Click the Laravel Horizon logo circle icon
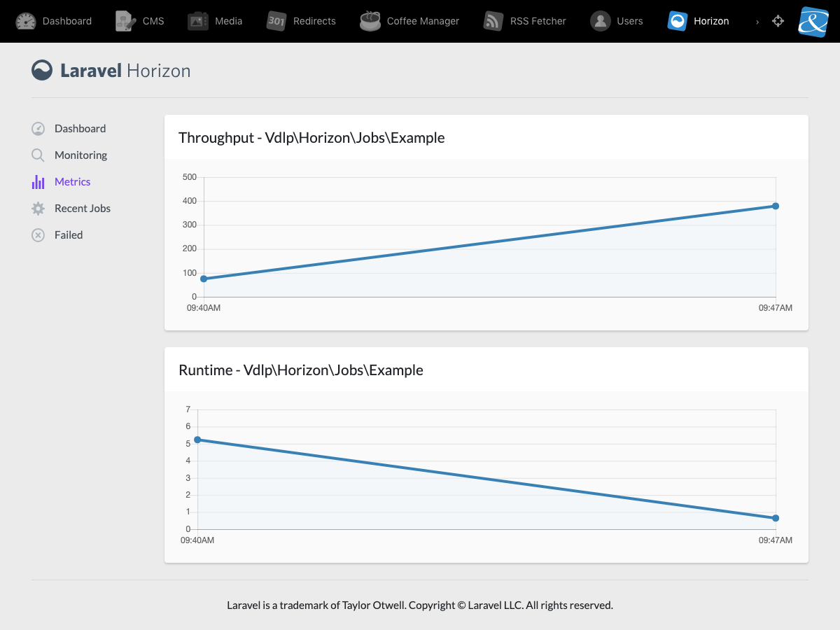The image size is (840, 630). (42, 70)
